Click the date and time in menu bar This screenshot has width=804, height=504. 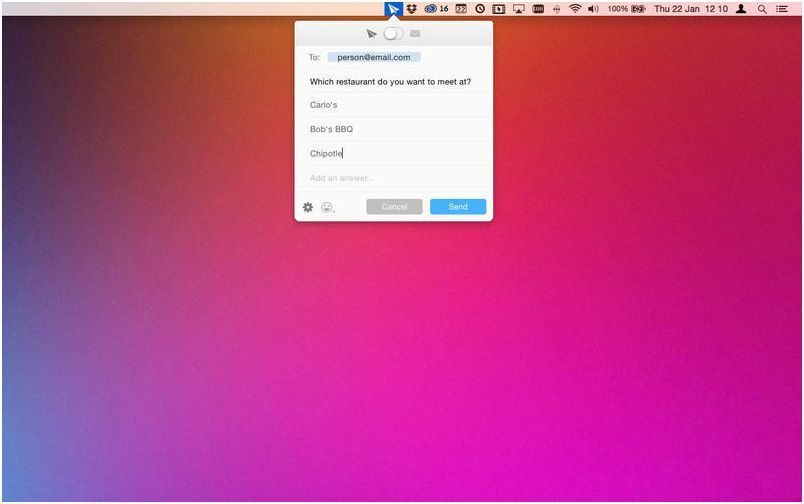(691, 8)
